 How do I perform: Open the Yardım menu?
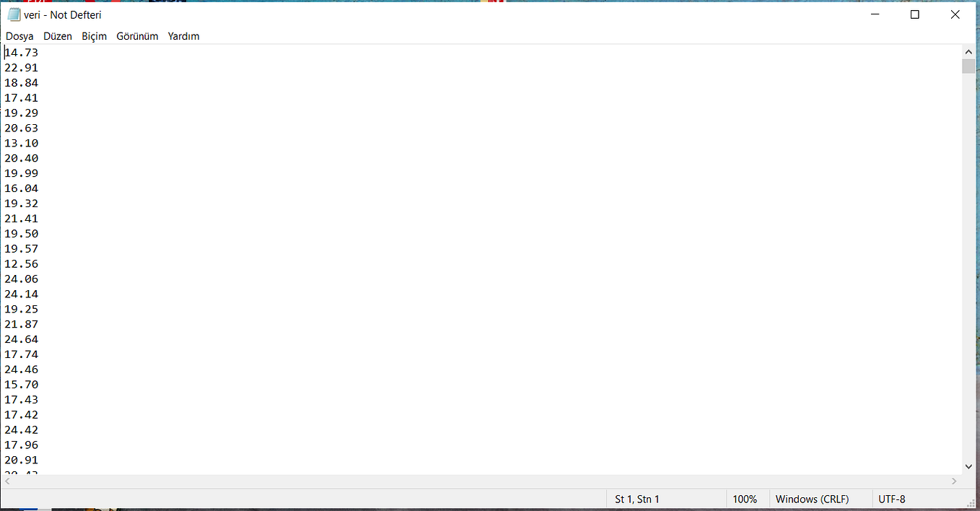(183, 36)
